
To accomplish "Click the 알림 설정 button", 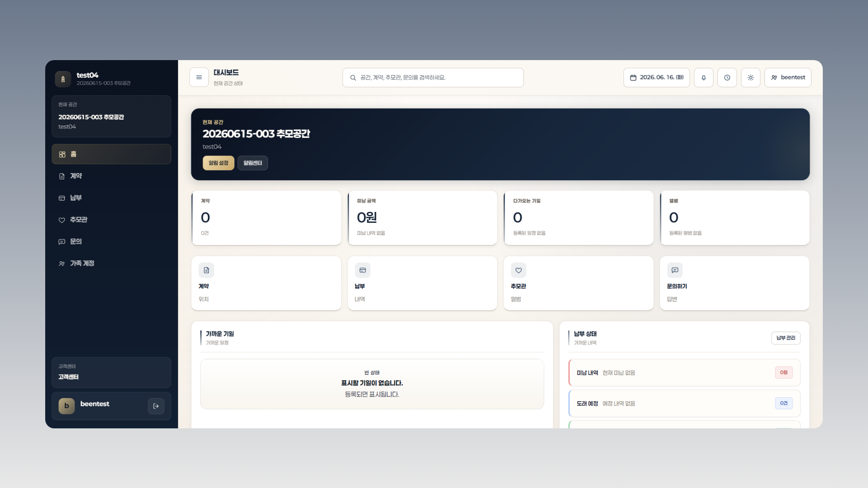I will click(218, 163).
